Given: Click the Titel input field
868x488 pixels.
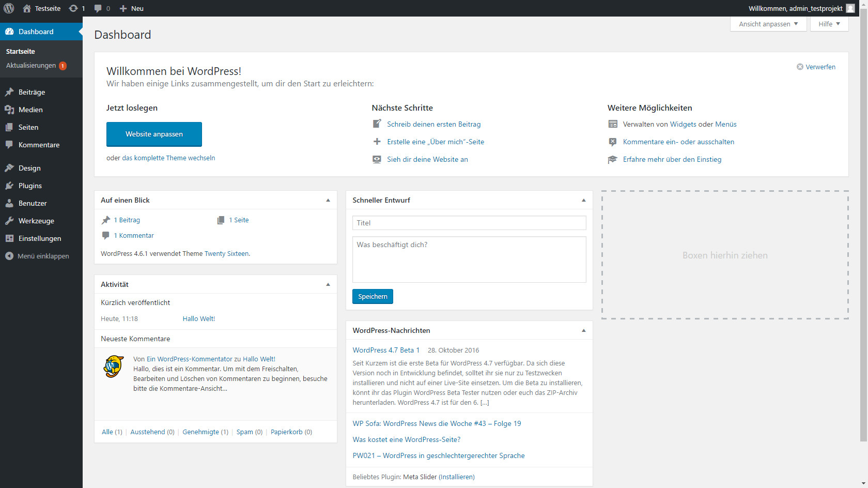Looking at the screenshot, I should [x=469, y=223].
